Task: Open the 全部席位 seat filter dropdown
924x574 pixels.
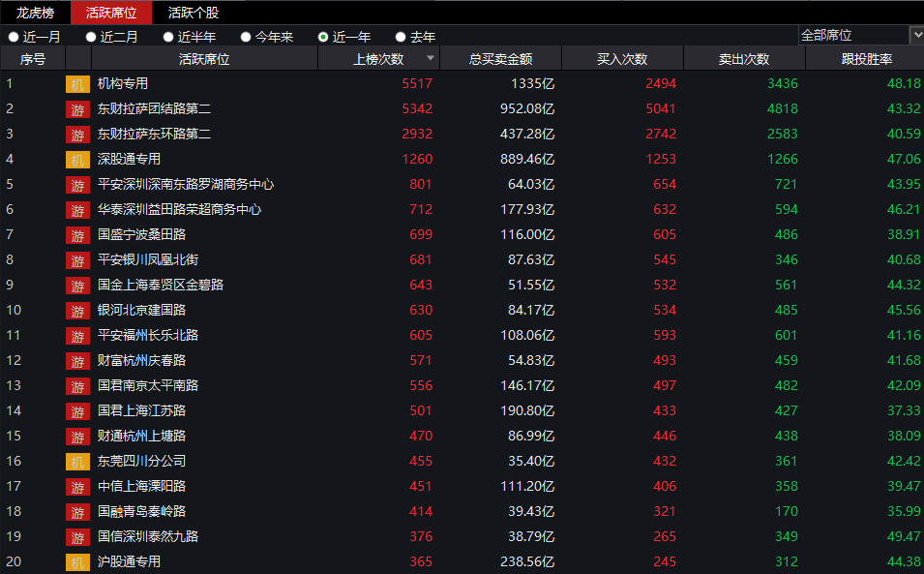Action: click(x=861, y=36)
